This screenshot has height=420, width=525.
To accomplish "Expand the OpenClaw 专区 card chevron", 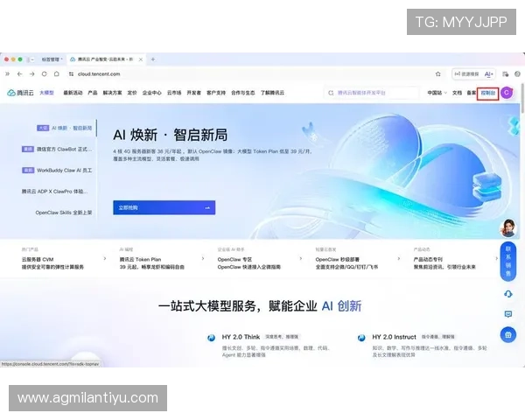I will (x=301, y=259).
